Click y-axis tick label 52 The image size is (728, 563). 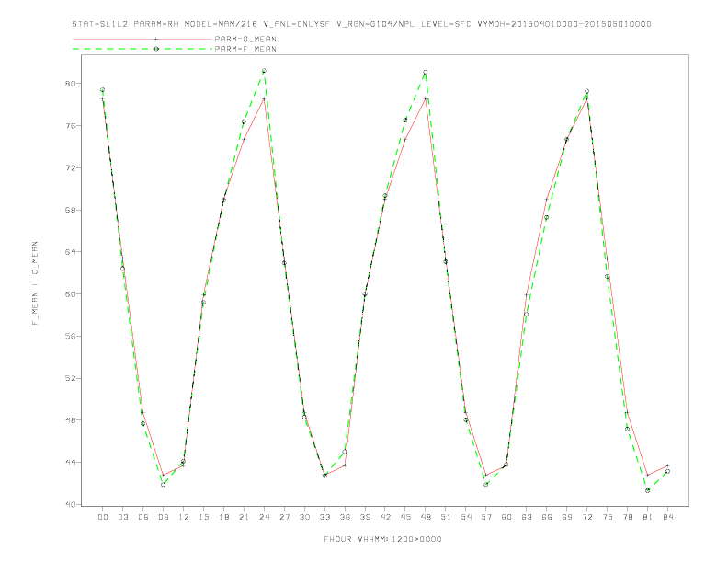[73, 378]
